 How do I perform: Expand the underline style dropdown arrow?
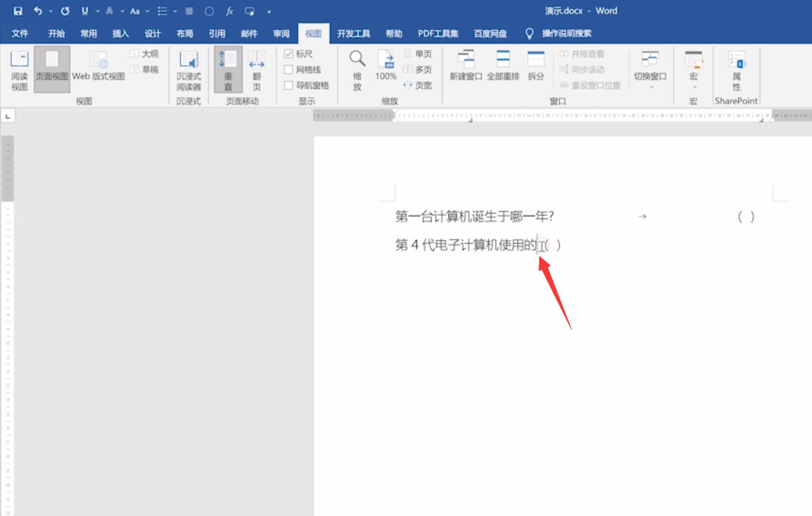(97, 11)
